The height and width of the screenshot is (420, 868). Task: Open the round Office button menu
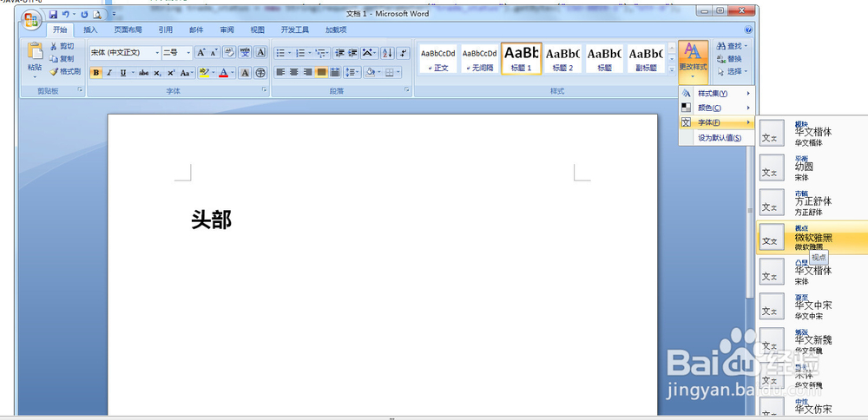(31, 21)
